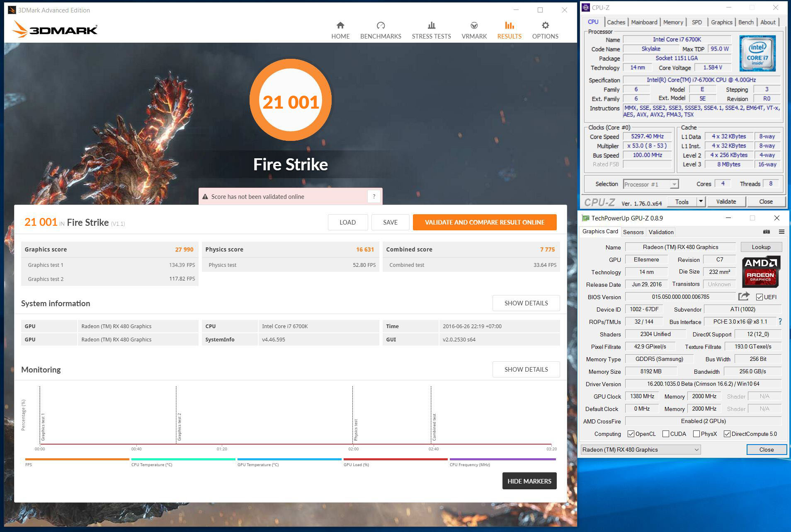Switch to CPU-Z Mainboard tab

click(x=644, y=22)
